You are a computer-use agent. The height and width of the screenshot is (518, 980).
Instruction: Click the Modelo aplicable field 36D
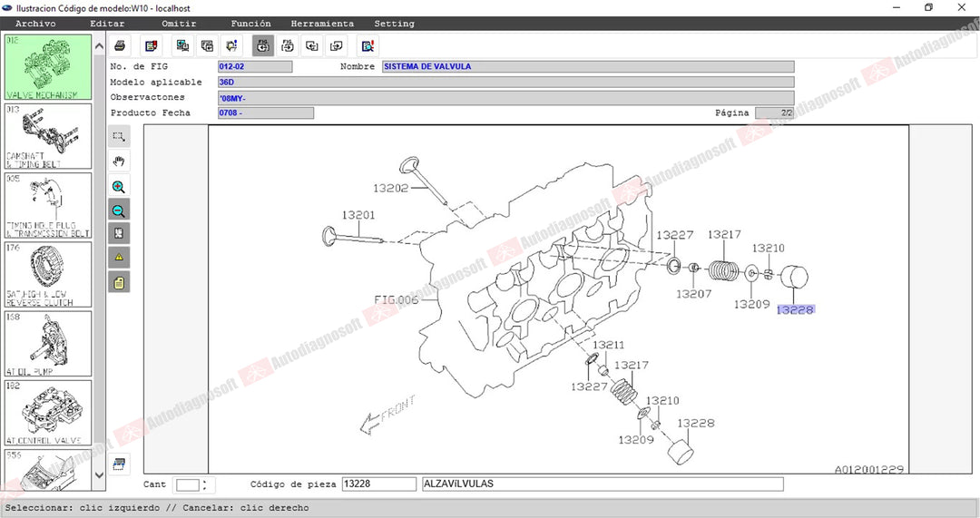[x=505, y=82]
